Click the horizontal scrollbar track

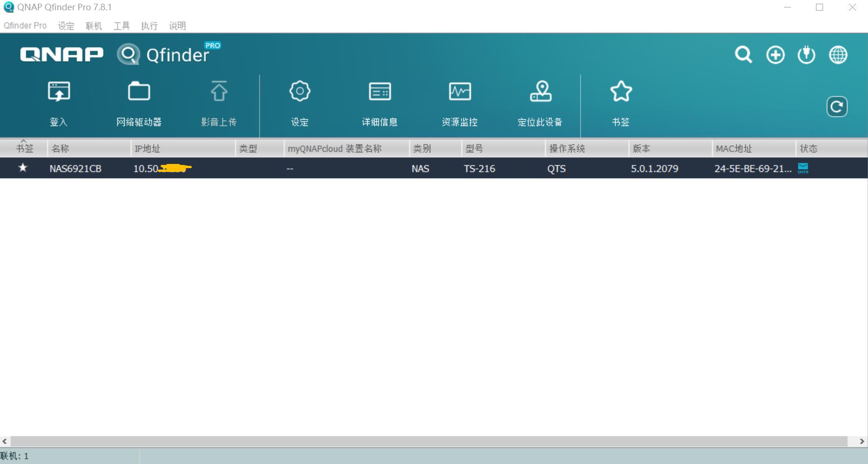click(x=429, y=441)
